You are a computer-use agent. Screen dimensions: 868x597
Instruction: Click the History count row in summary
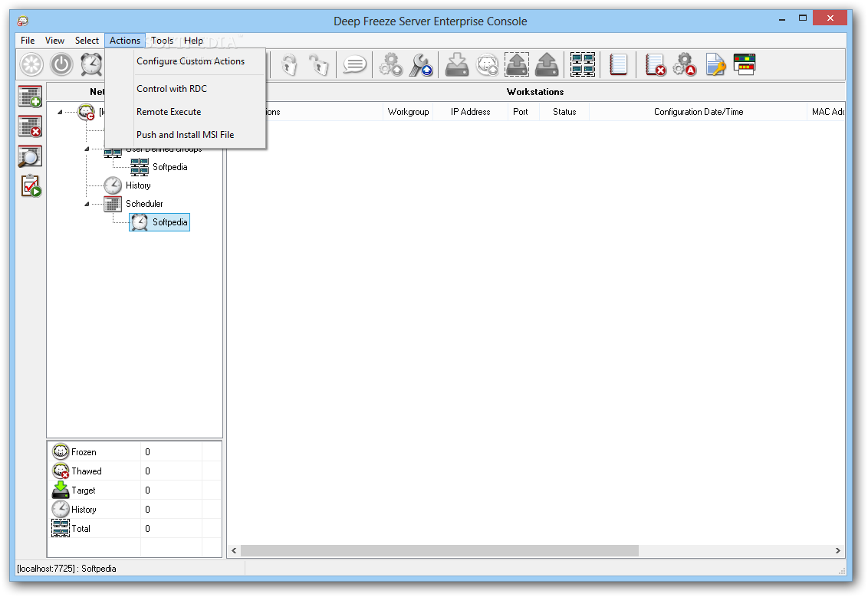tap(134, 509)
